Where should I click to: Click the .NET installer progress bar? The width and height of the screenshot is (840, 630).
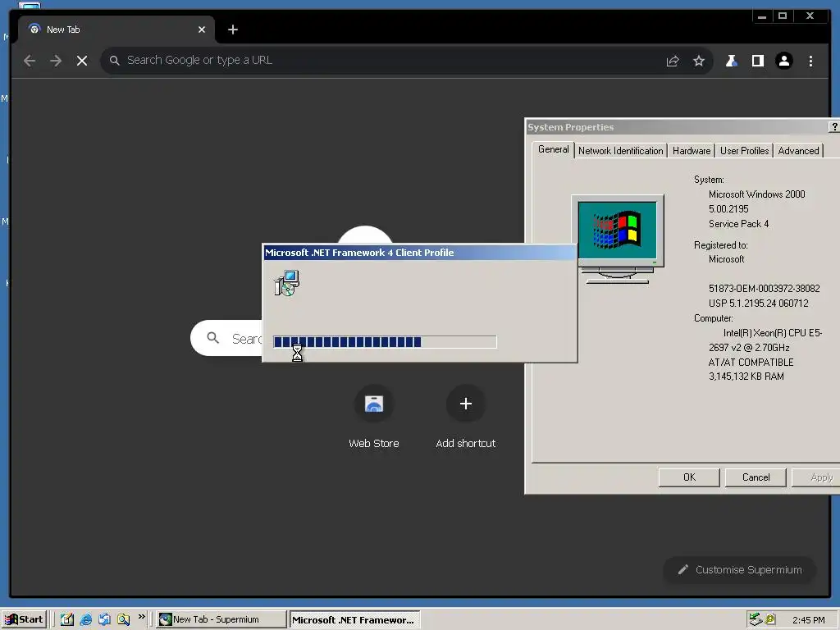click(x=385, y=342)
